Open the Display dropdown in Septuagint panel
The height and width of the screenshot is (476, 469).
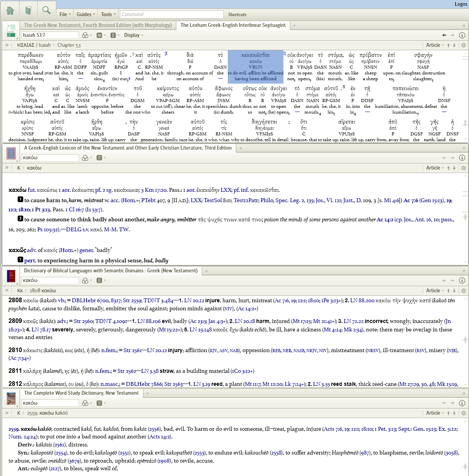pyautogui.click(x=133, y=35)
